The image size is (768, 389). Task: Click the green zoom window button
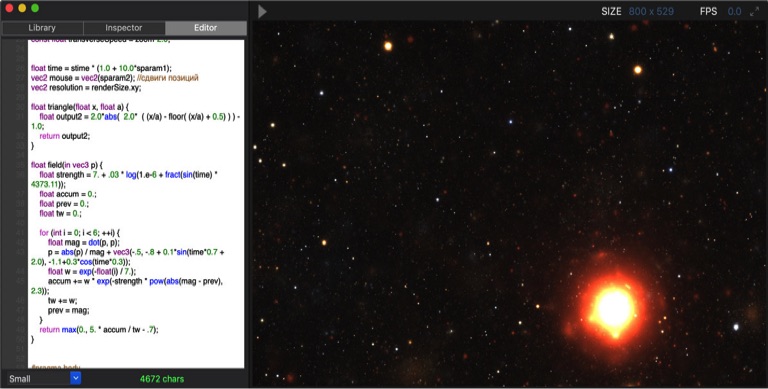tap(35, 8)
